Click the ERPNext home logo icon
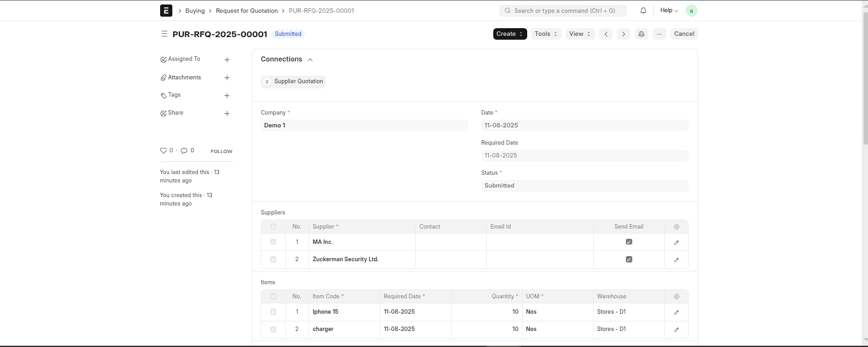The width and height of the screenshot is (868, 347). (x=166, y=10)
